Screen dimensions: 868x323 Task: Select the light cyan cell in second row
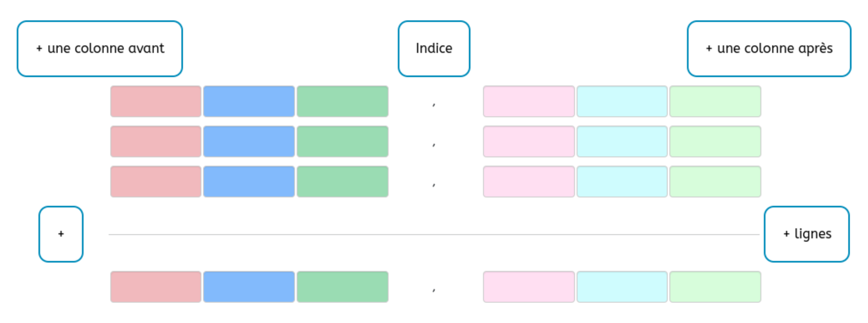pos(622,141)
